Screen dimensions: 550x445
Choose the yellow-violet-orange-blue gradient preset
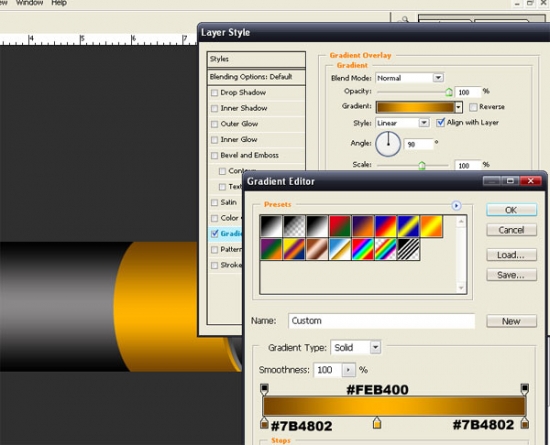294,249
